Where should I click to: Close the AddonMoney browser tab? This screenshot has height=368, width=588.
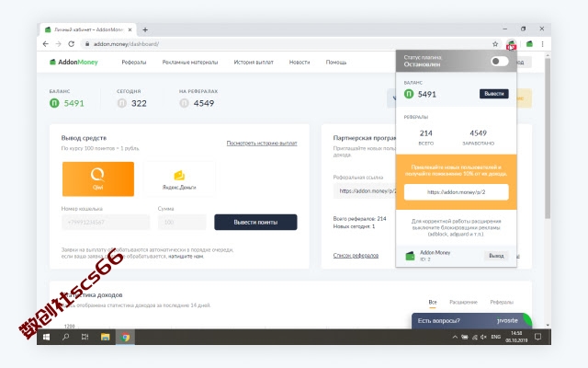pos(130,29)
